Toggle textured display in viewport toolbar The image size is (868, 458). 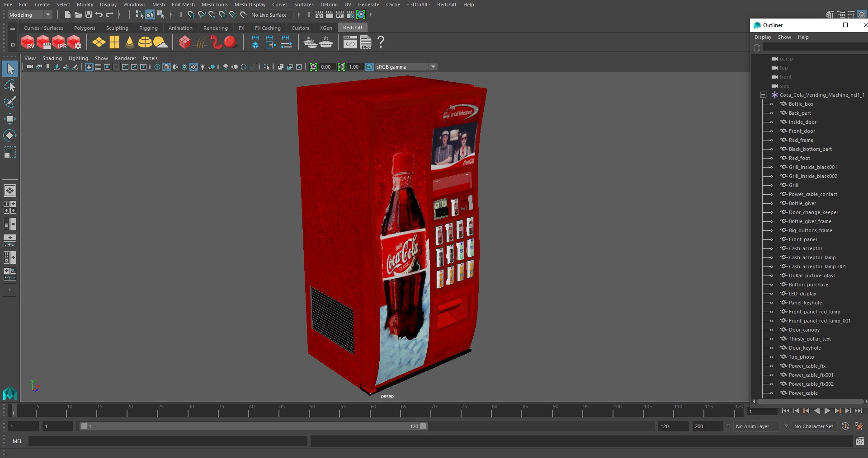coord(193,67)
